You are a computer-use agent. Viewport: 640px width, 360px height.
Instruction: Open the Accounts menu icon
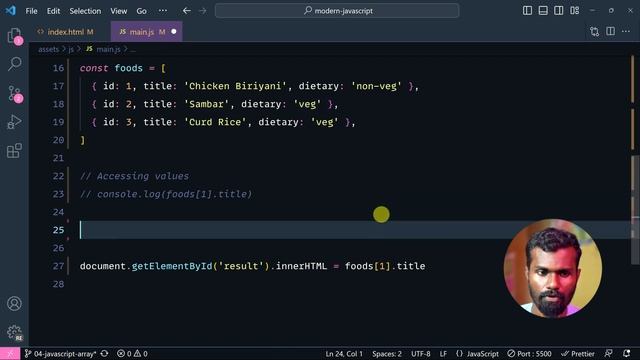(14, 304)
